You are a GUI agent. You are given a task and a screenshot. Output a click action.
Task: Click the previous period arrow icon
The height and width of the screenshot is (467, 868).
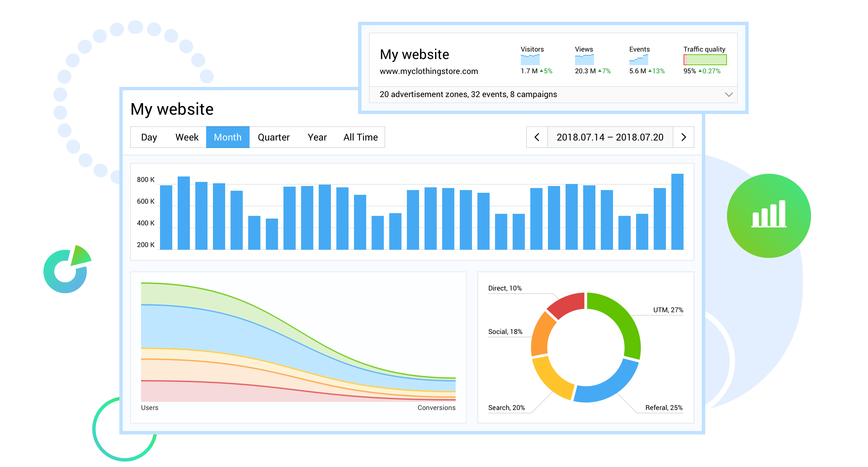tap(537, 137)
